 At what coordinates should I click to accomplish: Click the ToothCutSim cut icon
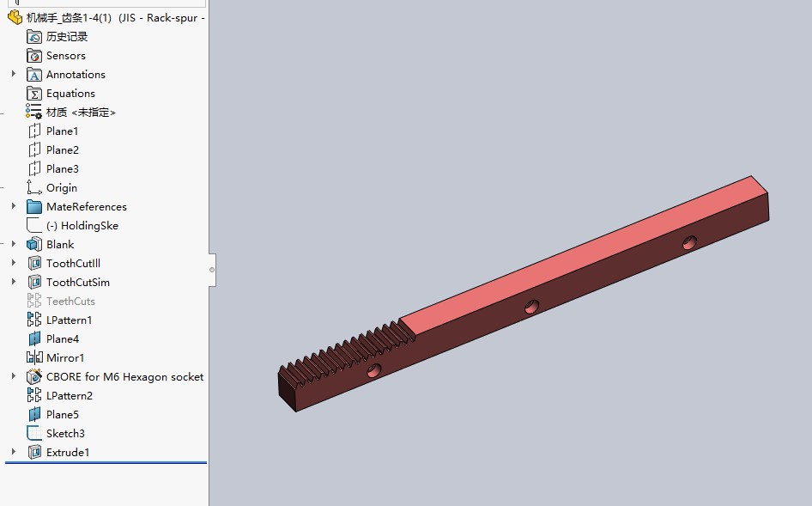click(x=34, y=282)
